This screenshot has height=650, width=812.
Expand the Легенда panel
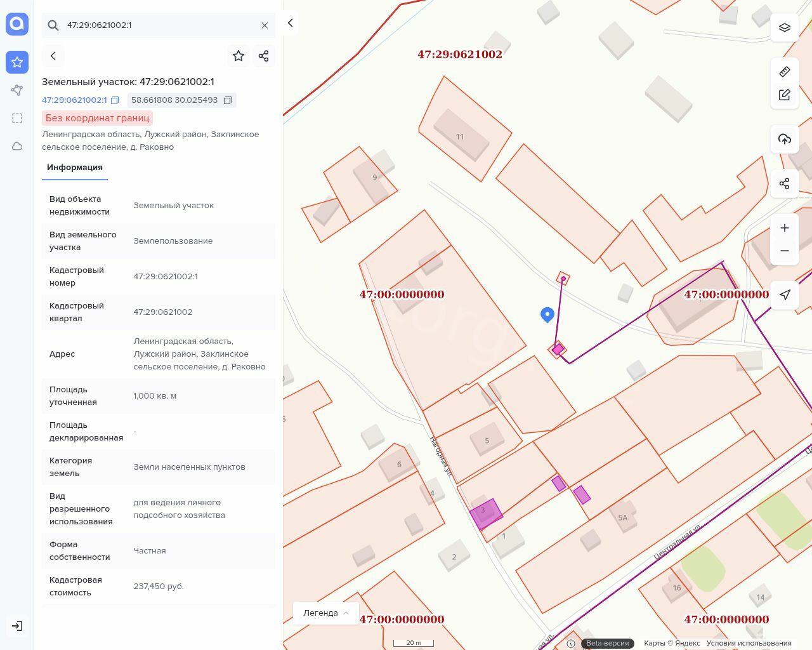pos(326,613)
